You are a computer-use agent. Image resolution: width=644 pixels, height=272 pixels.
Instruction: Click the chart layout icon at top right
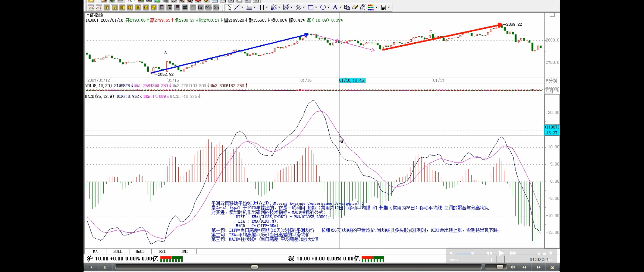(552, 15)
